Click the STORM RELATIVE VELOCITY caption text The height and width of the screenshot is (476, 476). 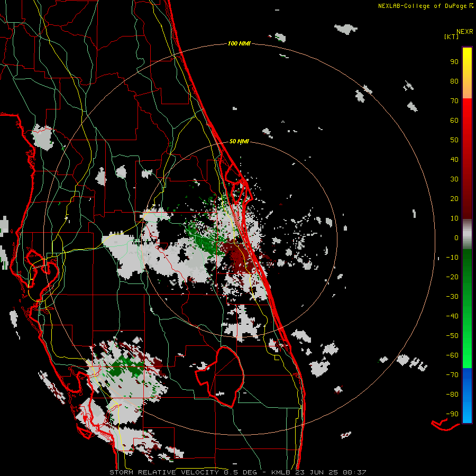164,472
